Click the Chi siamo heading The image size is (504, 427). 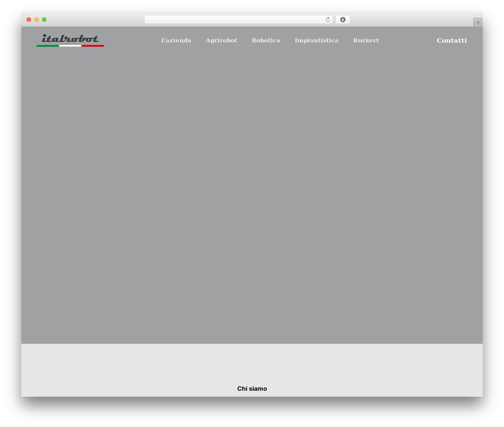pyautogui.click(x=252, y=389)
